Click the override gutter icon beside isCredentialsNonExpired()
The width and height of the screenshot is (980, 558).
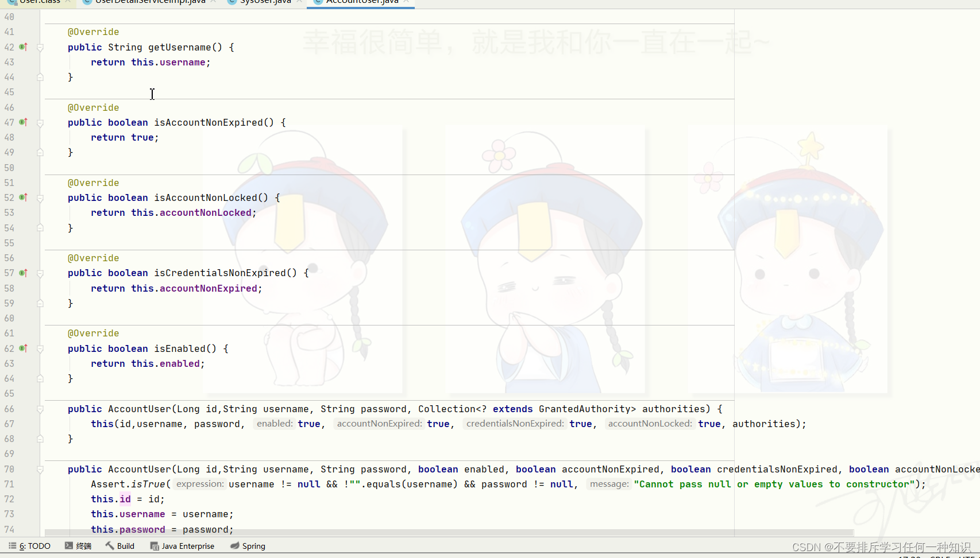(24, 273)
